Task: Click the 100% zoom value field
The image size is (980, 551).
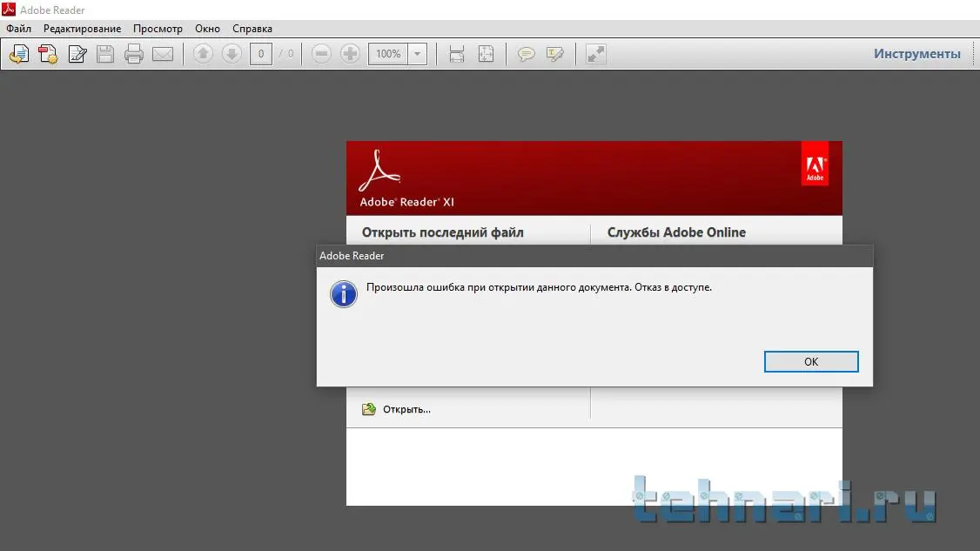Action: pyautogui.click(x=388, y=54)
